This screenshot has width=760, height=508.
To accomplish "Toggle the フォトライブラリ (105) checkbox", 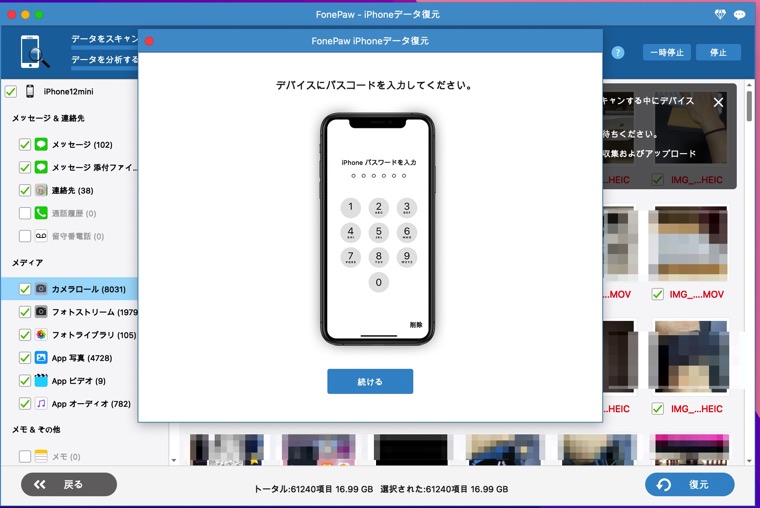I will 25,334.
